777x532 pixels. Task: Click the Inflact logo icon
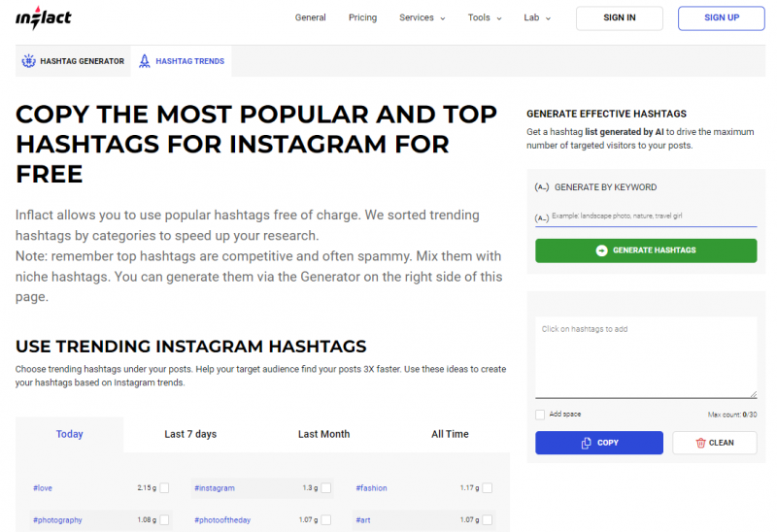[x=44, y=17]
